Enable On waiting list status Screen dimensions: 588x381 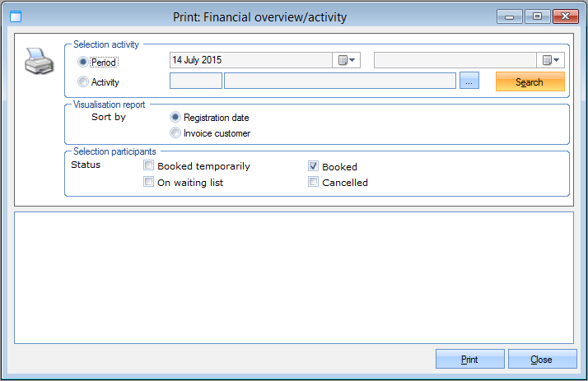(x=148, y=182)
